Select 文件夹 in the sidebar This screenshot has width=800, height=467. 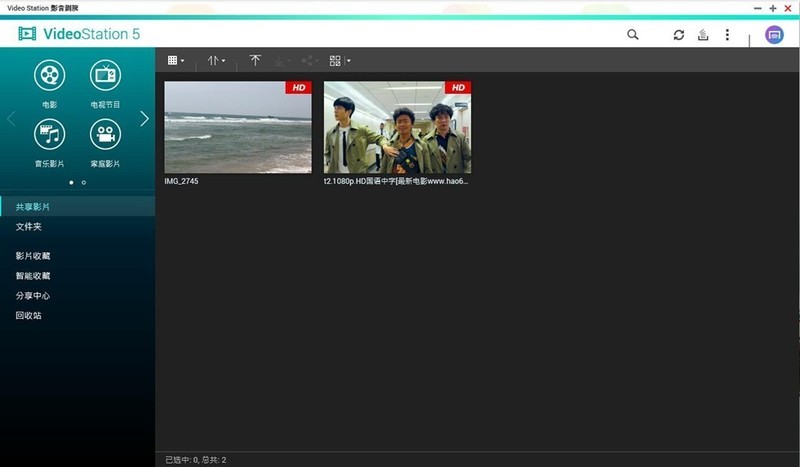28,227
